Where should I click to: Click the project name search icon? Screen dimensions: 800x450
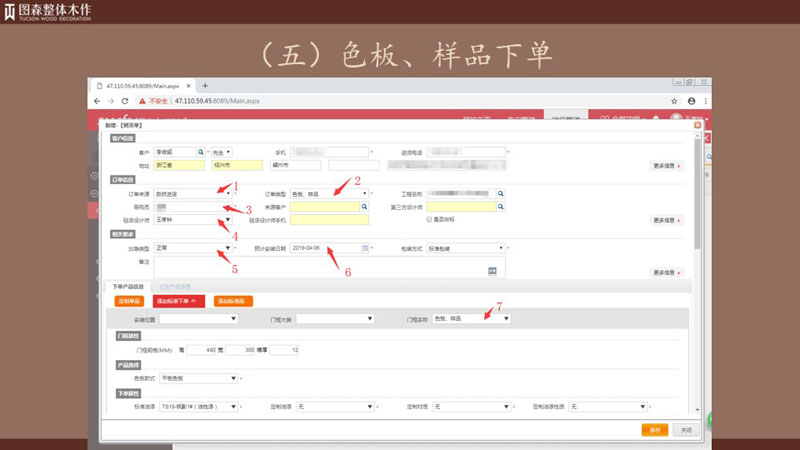[x=501, y=194]
